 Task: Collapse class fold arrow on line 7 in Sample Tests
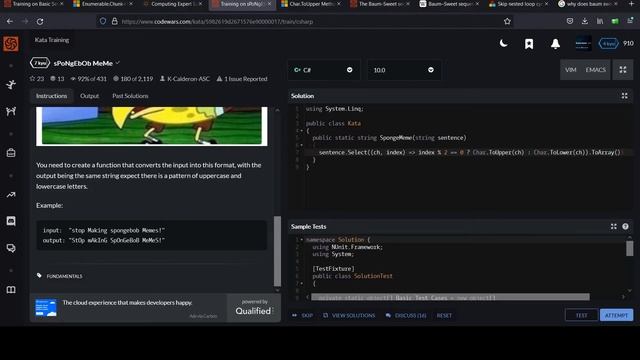301,283
